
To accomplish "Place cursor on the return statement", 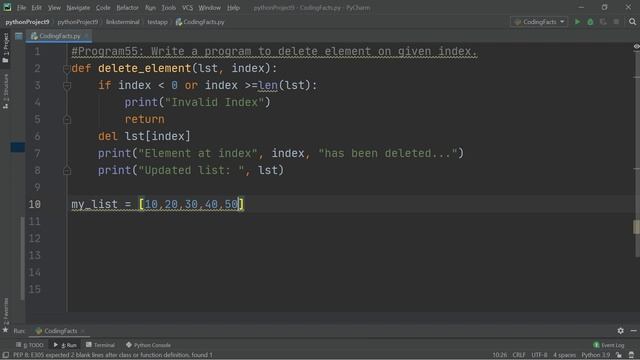I will click(144, 119).
